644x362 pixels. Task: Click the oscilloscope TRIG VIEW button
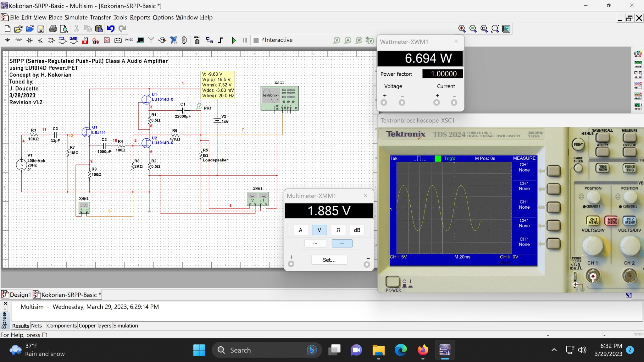click(603, 168)
